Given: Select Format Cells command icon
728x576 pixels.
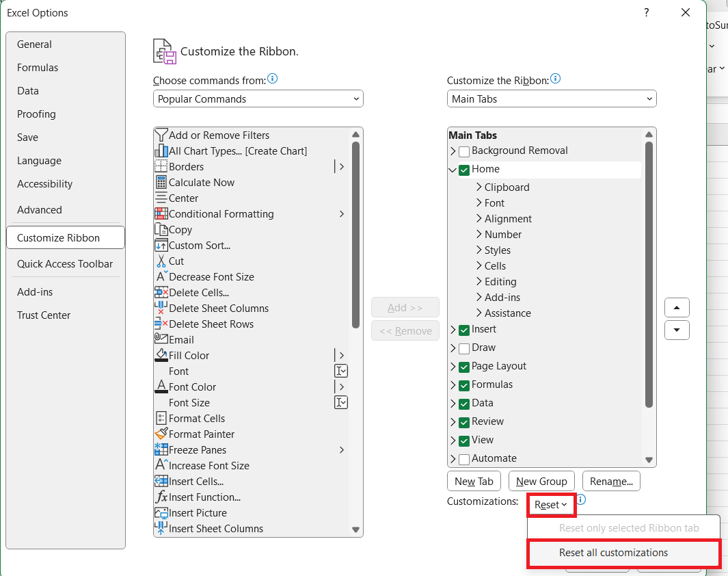Looking at the screenshot, I should pyautogui.click(x=161, y=418).
